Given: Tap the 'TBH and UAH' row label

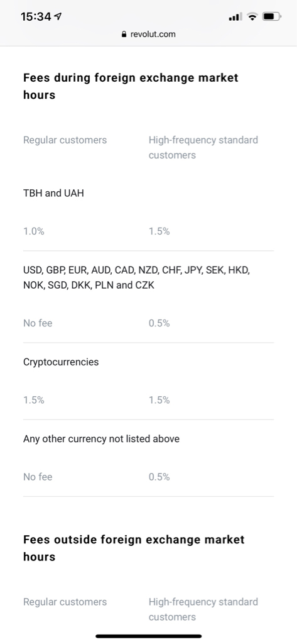Looking at the screenshot, I should pos(53,193).
